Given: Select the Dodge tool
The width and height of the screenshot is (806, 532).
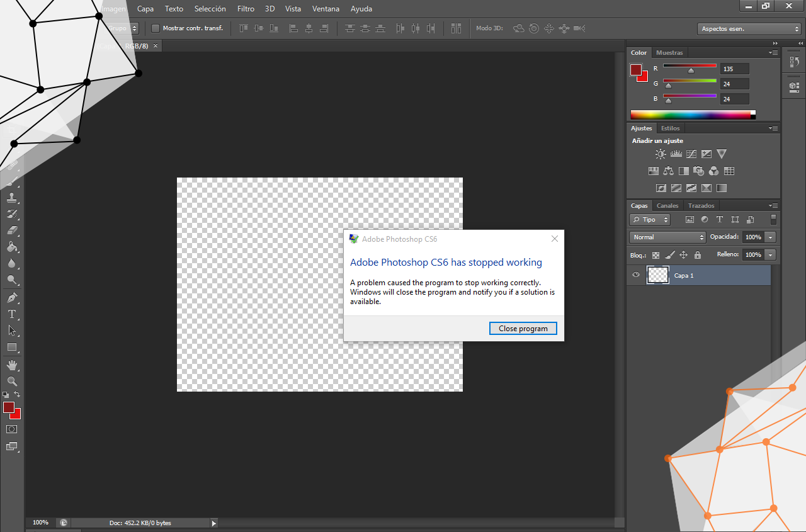Looking at the screenshot, I should coord(12,280).
